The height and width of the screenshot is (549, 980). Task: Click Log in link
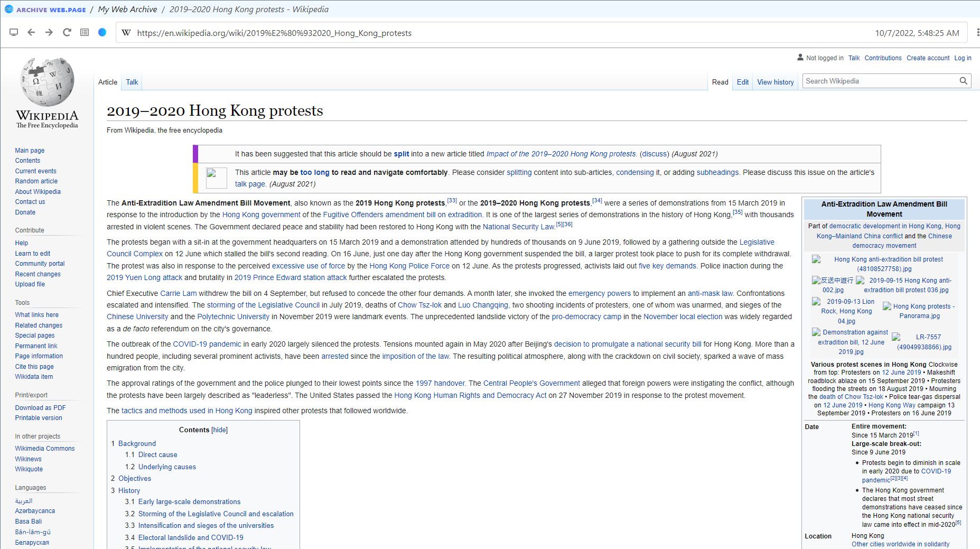[x=963, y=58]
